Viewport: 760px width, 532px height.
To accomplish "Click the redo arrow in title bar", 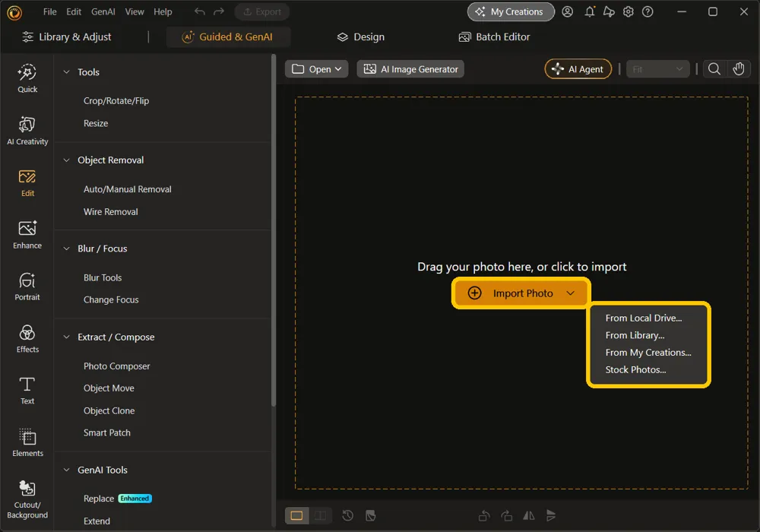I will (219, 11).
